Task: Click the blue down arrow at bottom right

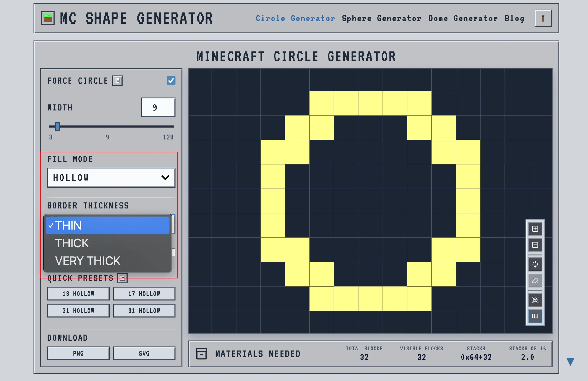Action: (x=570, y=362)
